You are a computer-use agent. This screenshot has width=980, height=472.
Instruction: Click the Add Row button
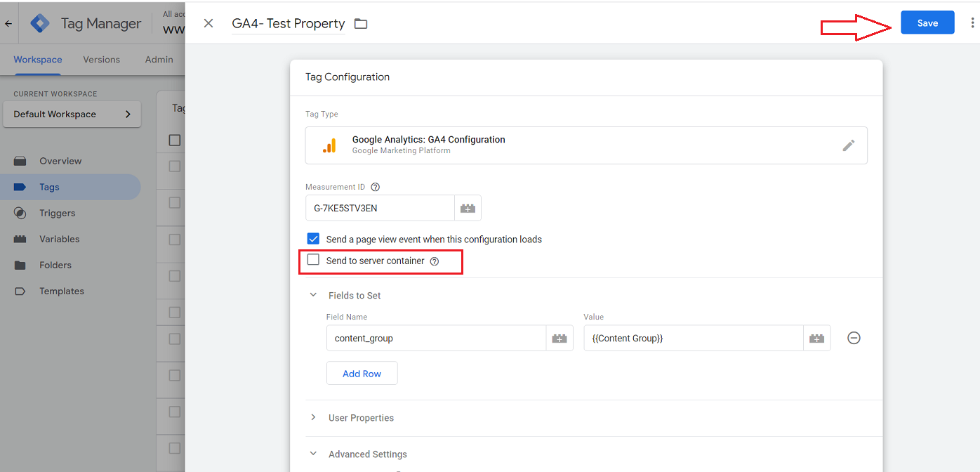pos(362,374)
